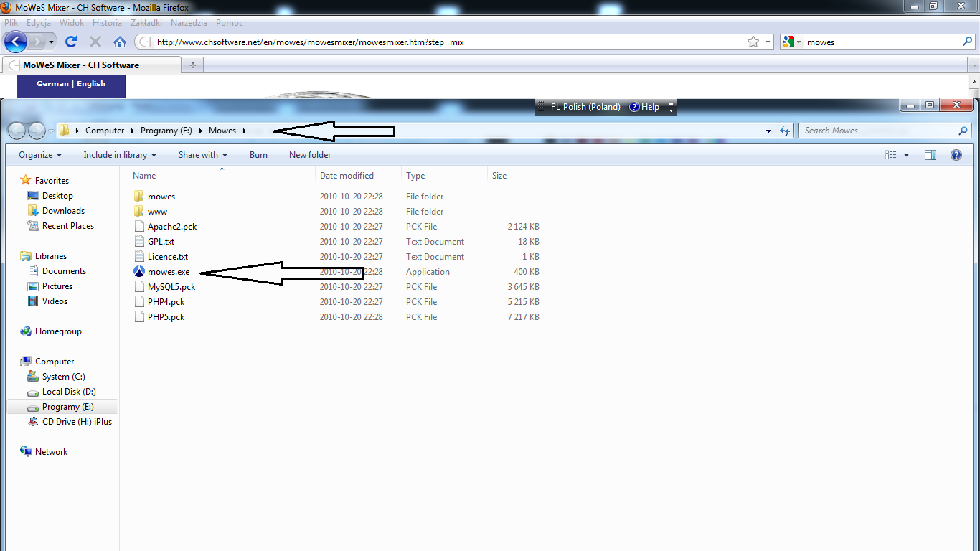Select the Apache2.pck file
The width and height of the screenshot is (980, 551).
[172, 227]
